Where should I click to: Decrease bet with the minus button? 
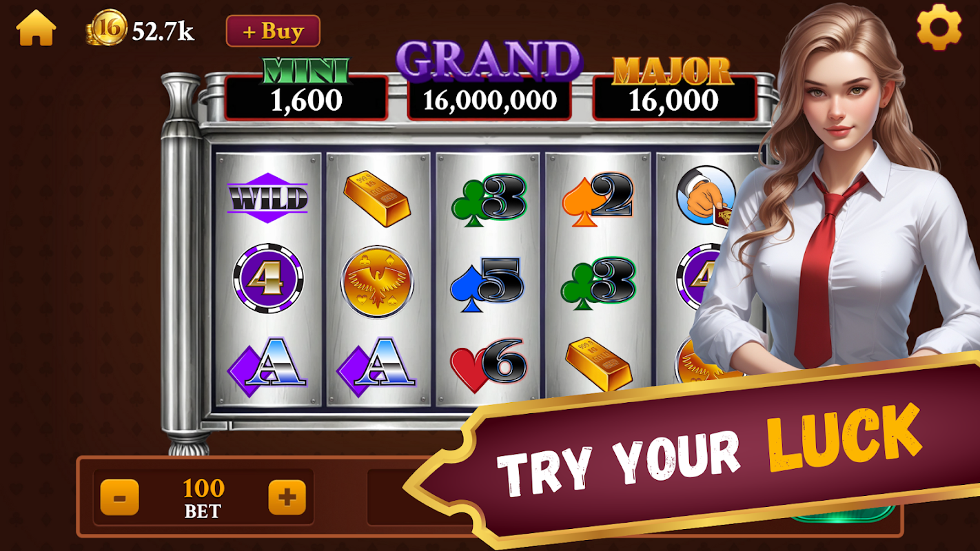pyautogui.click(x=119, y=497)
